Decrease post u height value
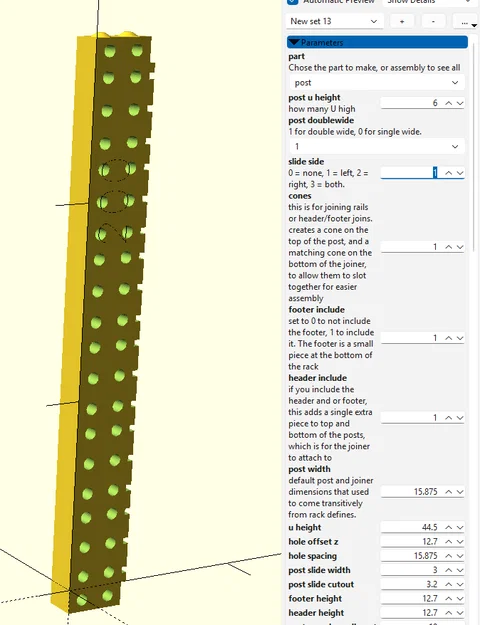480x625 pixels. tap(460, 103)
